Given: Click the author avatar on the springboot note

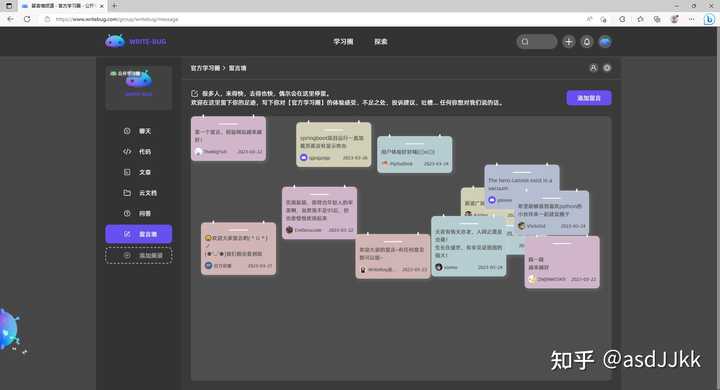Looking at the screenshot, I should (303, 158).
